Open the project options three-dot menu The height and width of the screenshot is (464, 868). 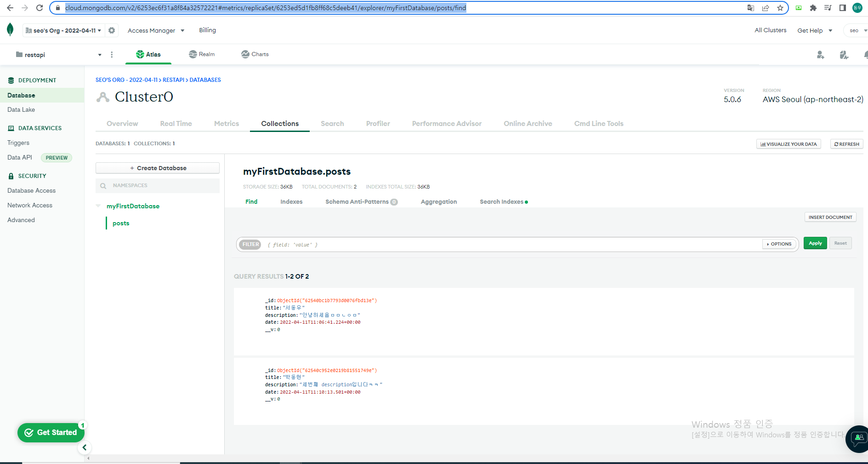click(x=112, y=54)
